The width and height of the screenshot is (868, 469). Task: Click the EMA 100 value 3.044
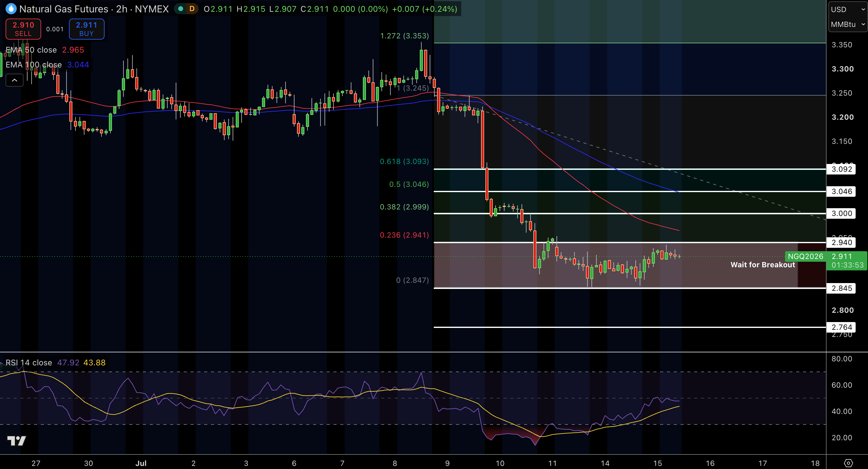click(78, 65)
